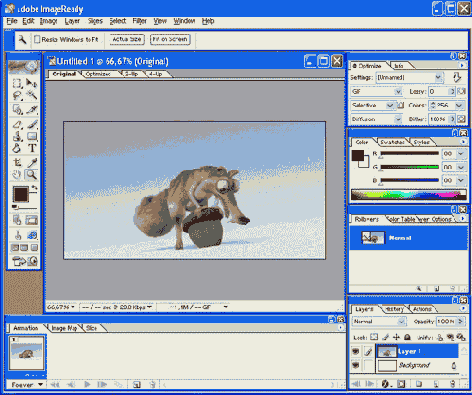Swap foreground and background colors in toolbox
Image resolution: width=472 pixels, height=395 pixels.
click(34, 189)
